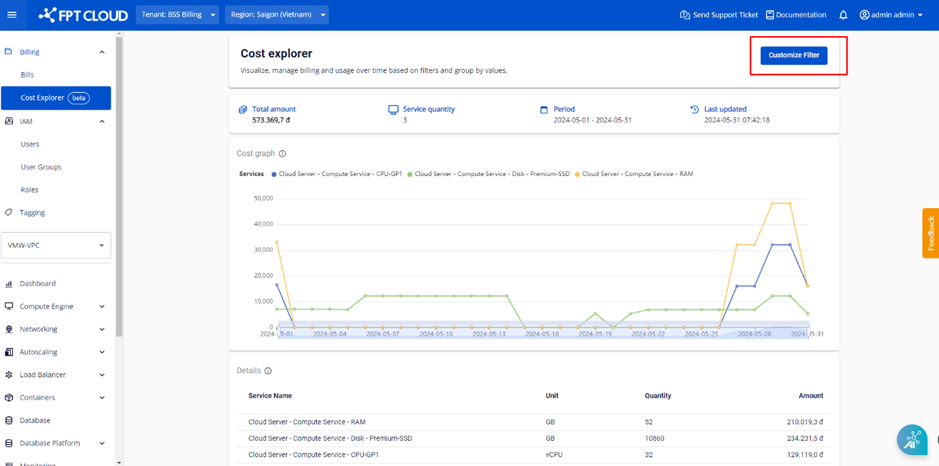The height and width of the screenshot is (466, 939).
Task: Go to User Groups under IAM
Action: point(41,167)
